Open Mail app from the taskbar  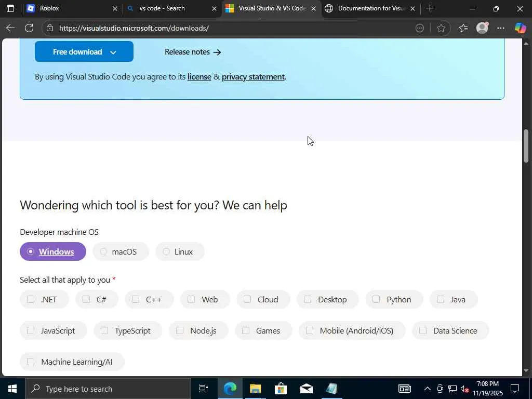[x=307, y=389]
